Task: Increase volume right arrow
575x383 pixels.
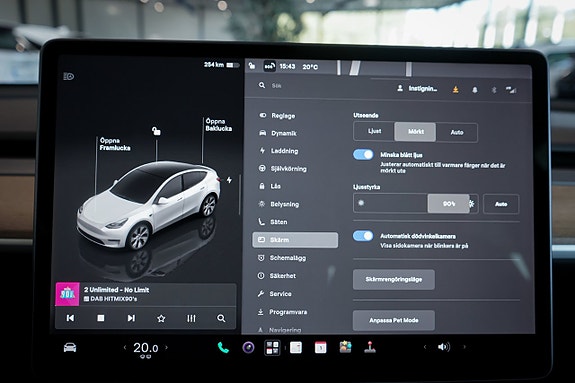Action: pyautogui.click(x=464, y=347)
